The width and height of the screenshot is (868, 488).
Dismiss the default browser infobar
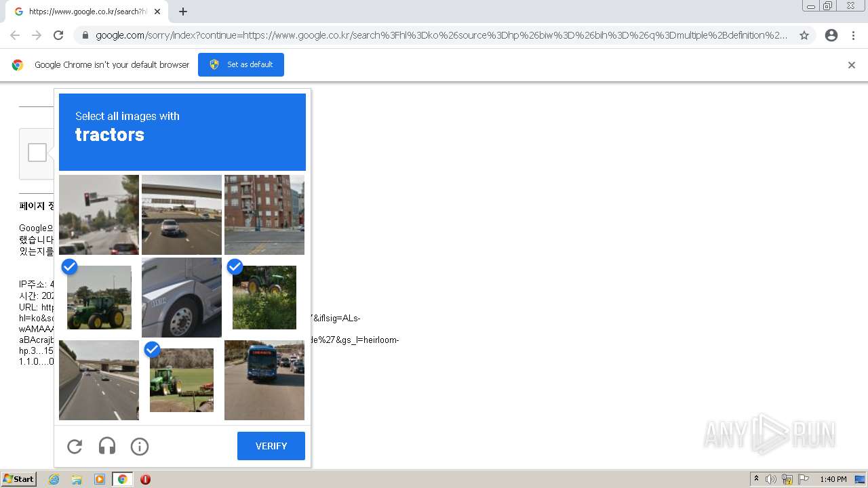[x=852, y=65]
